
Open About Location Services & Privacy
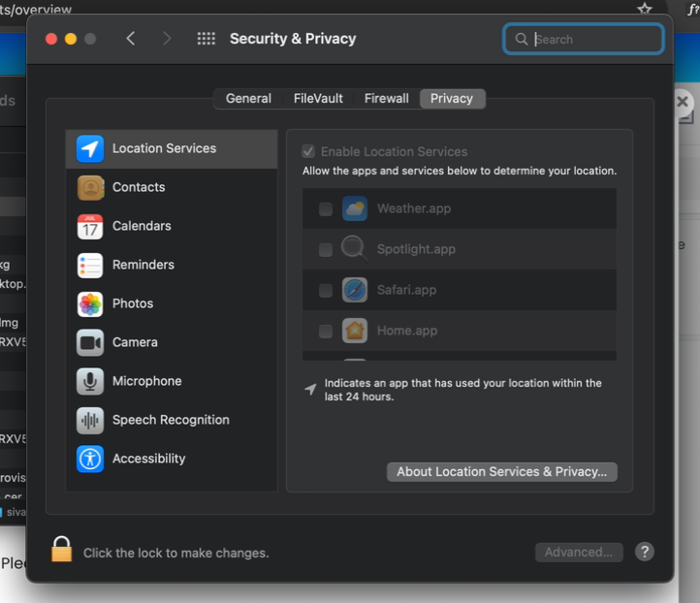point(502,472)
